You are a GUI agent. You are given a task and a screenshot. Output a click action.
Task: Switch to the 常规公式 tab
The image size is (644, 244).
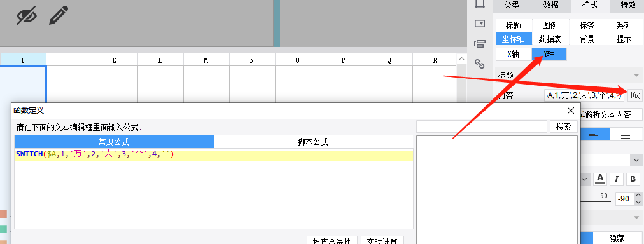click(x=114, y=142)
